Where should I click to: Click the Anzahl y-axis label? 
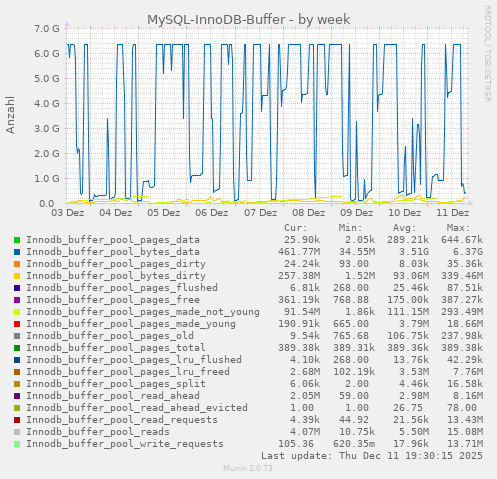tap(10, 115)
